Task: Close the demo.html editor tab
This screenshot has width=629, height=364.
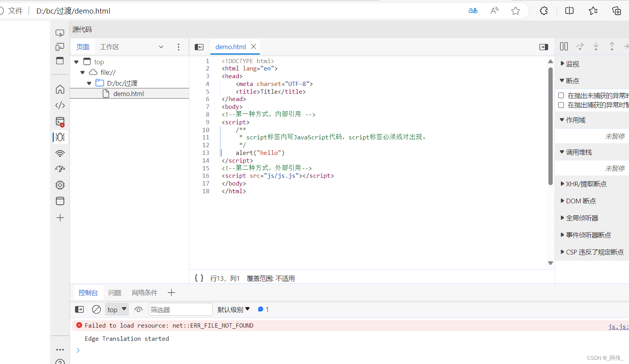Action: tap(254, 46)
